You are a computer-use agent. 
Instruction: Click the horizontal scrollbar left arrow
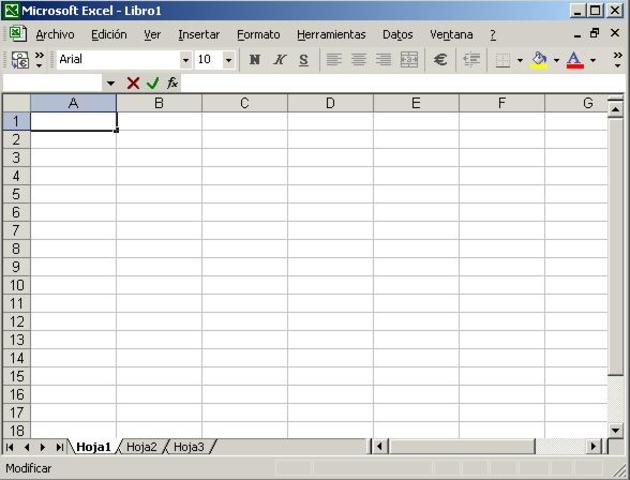(379, 446)
